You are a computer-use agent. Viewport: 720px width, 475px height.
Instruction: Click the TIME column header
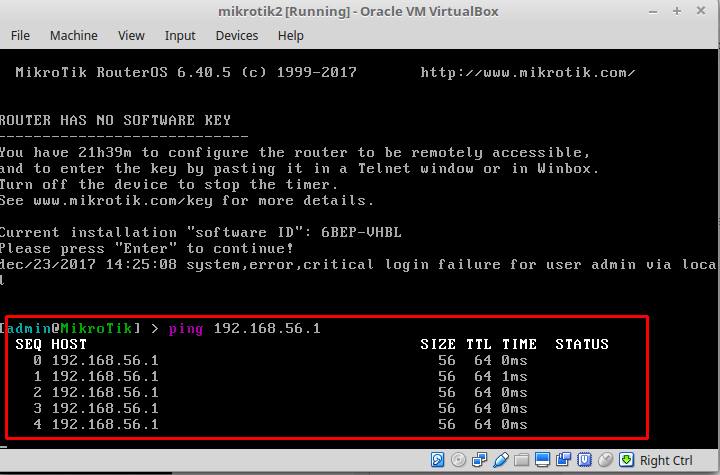519,345
